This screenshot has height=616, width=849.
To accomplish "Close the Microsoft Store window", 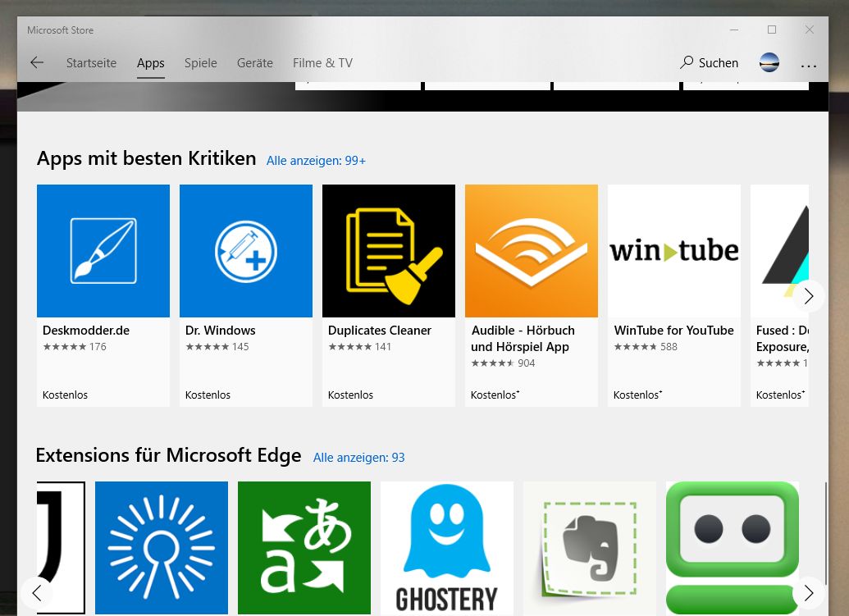I will [810, 30].
